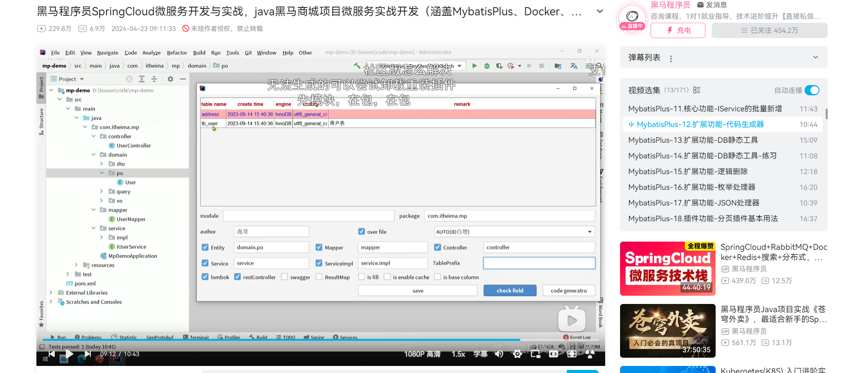This screenshot has width=868, height=373.
Task: Toggle the ServiceImpl checkbox
Action: coord(319,263)
